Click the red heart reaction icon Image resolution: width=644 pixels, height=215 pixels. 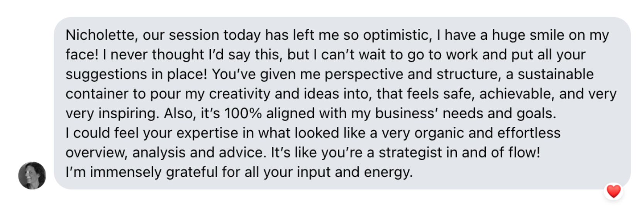click(x=613, y=191)
